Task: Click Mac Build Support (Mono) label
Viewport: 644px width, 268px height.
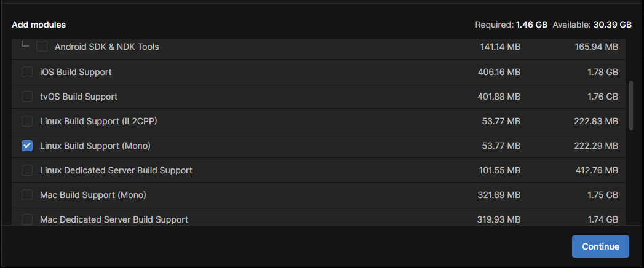Action: click(x=93, y=195)
